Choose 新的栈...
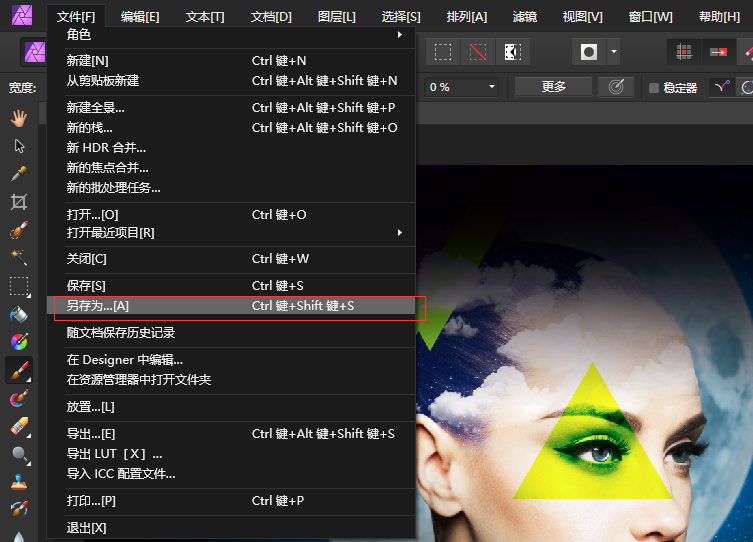This screenshot has height=542, width=753. click(x=231, y=128)
